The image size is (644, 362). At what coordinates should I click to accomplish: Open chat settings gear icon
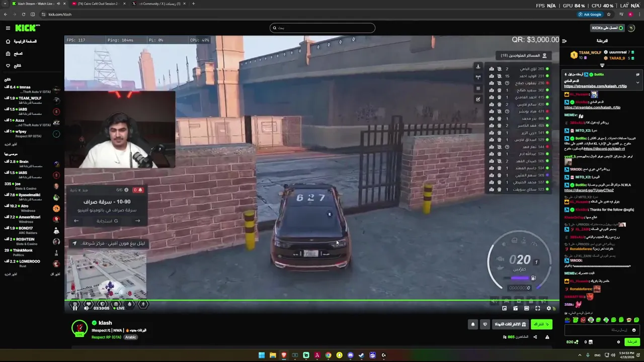point(618,342)
